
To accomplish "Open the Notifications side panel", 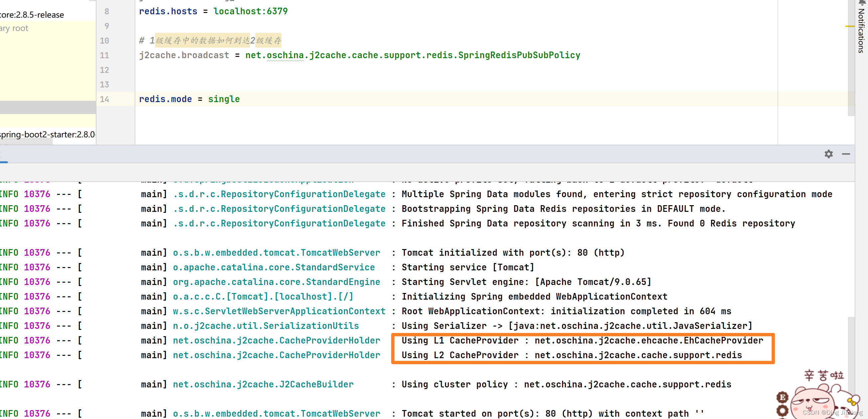I will click(861, 27).
